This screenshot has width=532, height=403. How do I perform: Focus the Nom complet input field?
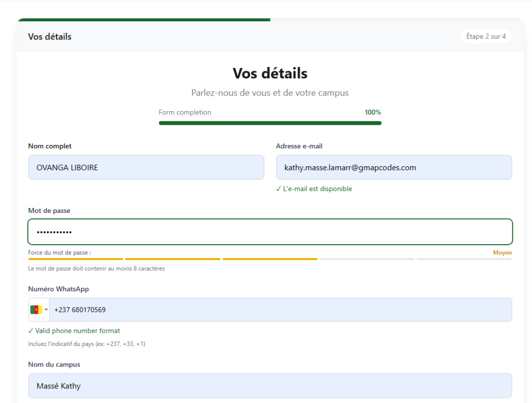coord(146,167)
